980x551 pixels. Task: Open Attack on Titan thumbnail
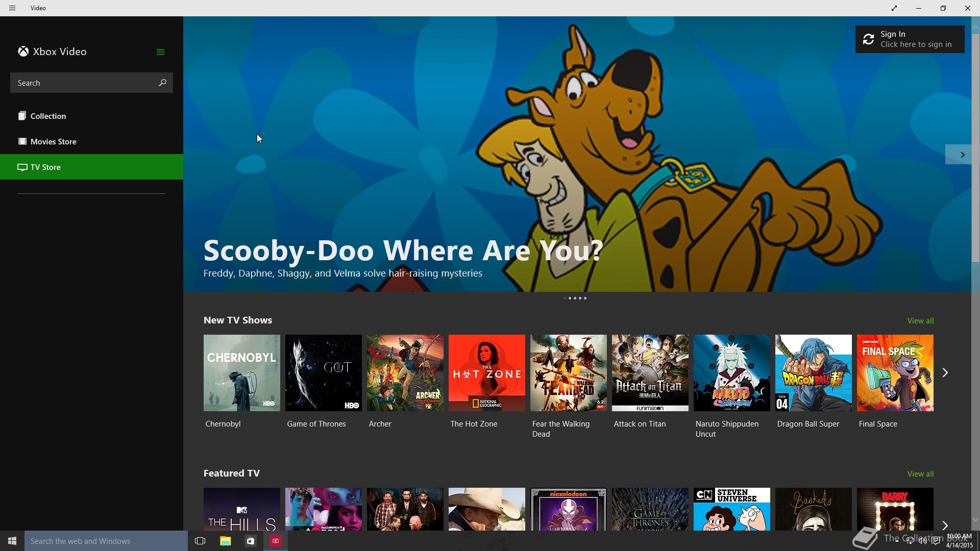650,373
